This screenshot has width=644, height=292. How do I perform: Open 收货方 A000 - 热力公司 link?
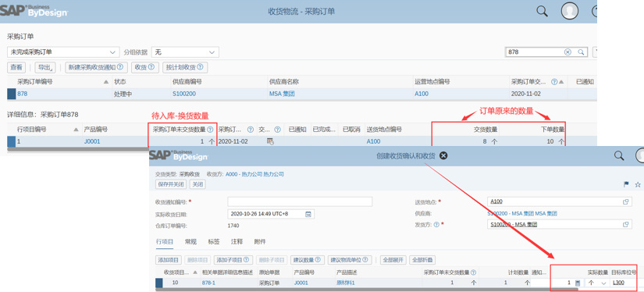[254, 174]
